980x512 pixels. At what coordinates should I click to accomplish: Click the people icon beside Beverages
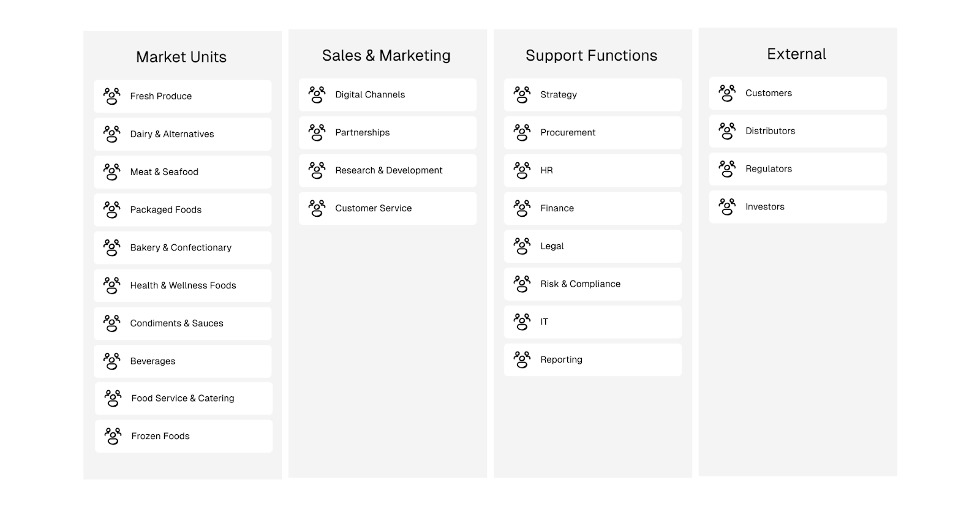111,361
